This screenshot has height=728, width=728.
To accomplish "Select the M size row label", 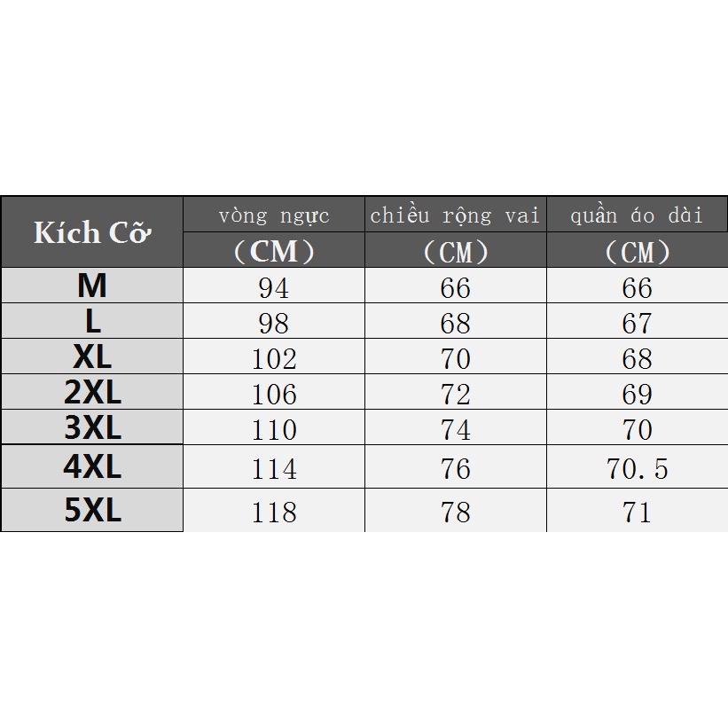I will point(92,286).
